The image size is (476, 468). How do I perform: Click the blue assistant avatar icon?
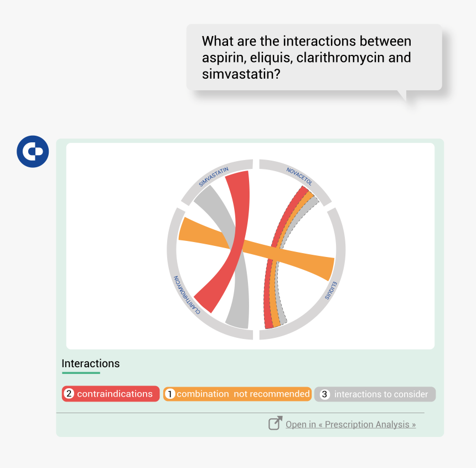tap(33, 151)
